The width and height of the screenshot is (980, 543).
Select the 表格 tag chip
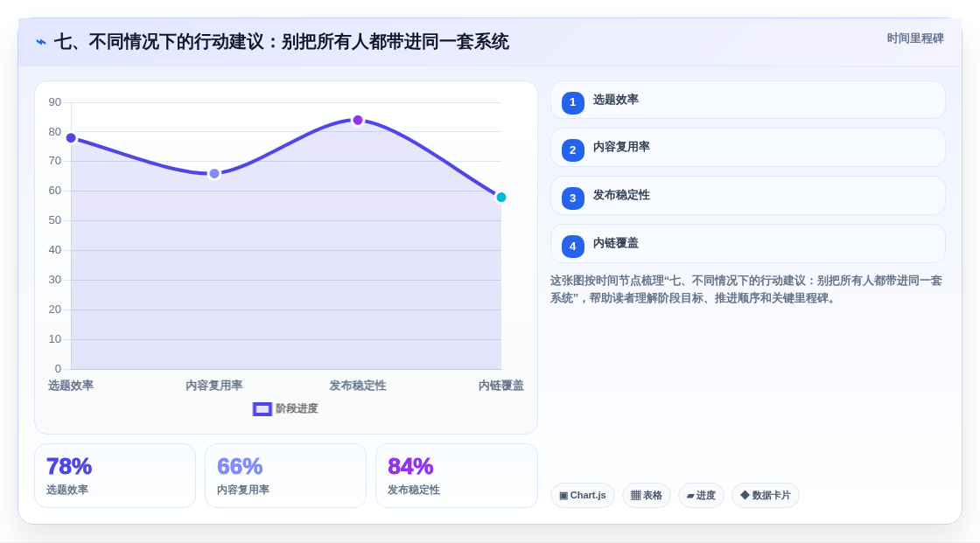(647, 496)
